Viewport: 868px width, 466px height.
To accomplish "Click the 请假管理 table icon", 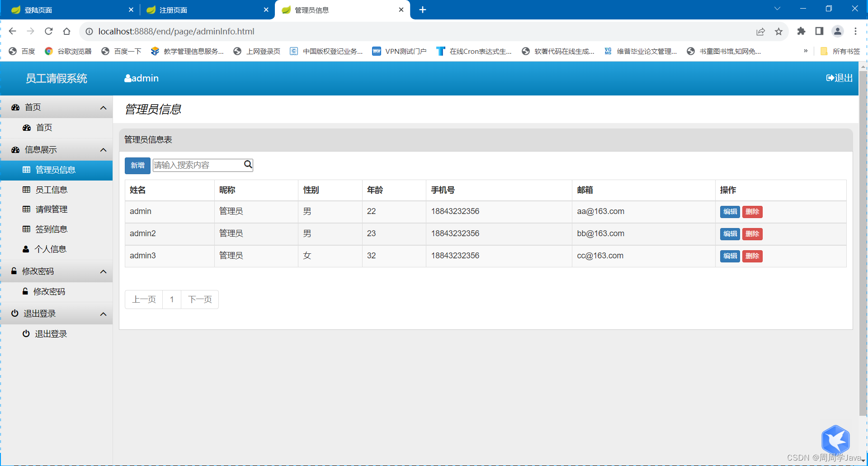I will [27, 209].
